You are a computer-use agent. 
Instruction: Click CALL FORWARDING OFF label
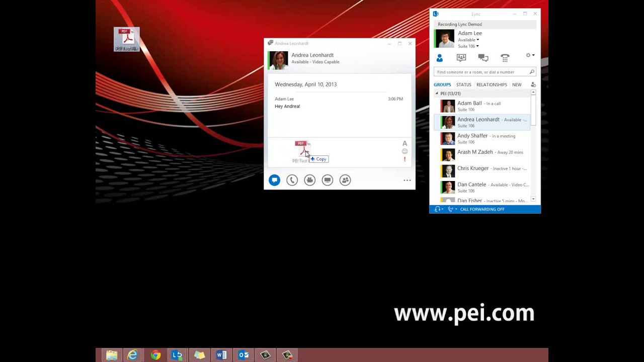(x=482, y=209)
